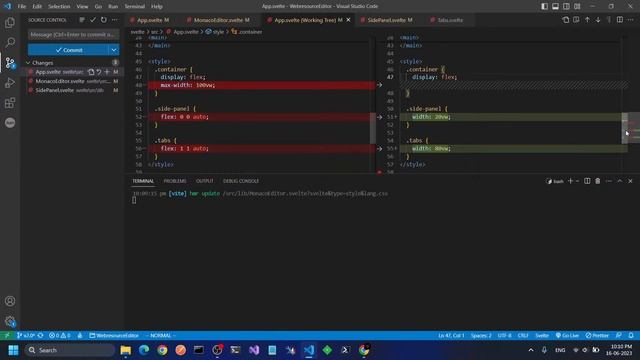Screen dimensions: 640x360
Task: Click the taskbar Search box
Action: point(69,350)
